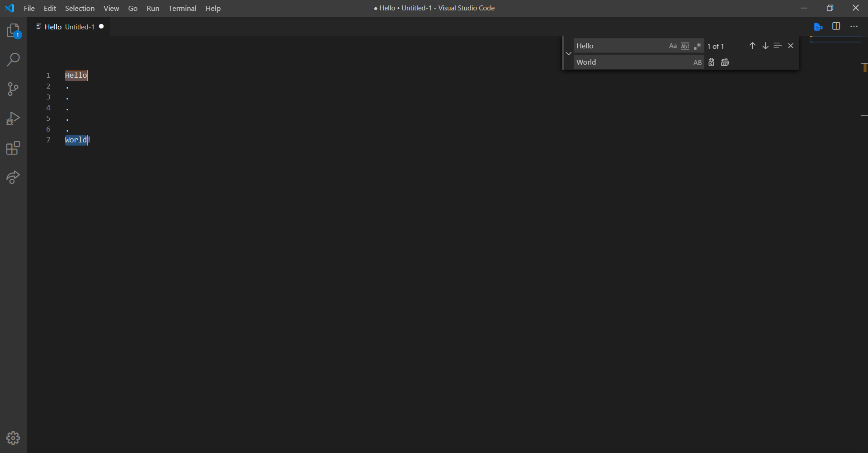Toggle Match Case in the find widget
Viewport: 868px width, 453px height.
(x=673, y=46)
